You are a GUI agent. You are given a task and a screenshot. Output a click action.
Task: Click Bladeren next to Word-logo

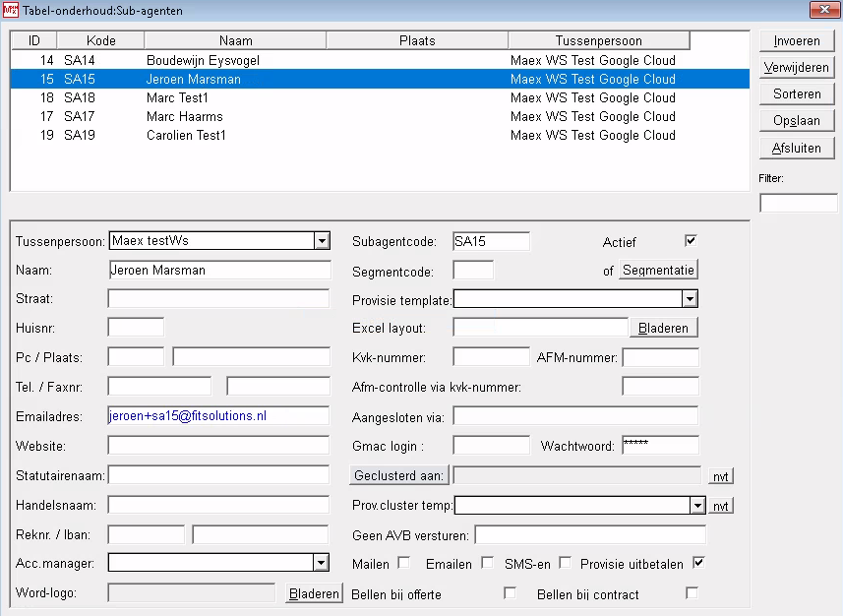coord(313,593)
